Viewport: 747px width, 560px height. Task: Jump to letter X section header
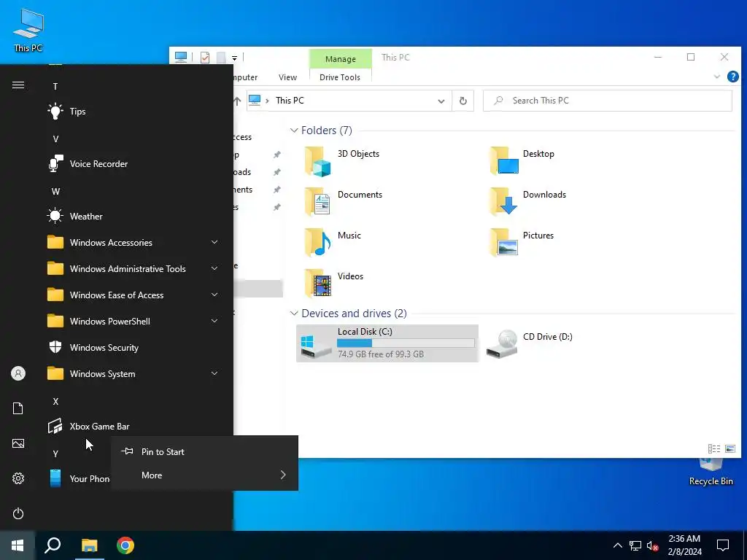click(55, 402)
